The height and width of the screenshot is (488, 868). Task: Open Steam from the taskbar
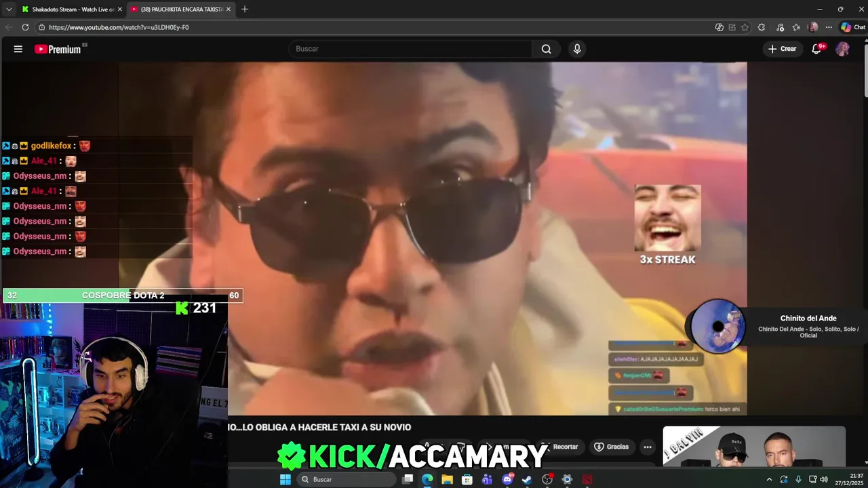click(527, 479)
